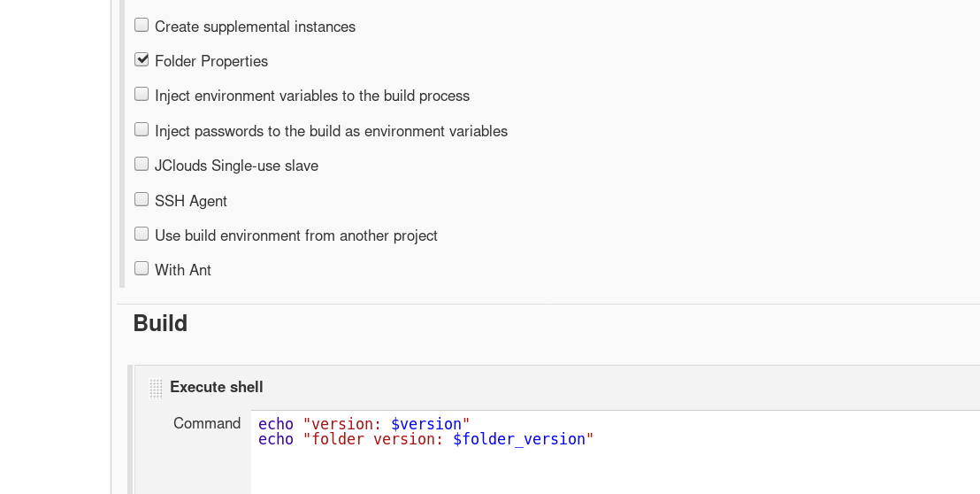980x494 pixels.
Task: Check the SSH Agent checkbox
Action: tap(142, 199)
